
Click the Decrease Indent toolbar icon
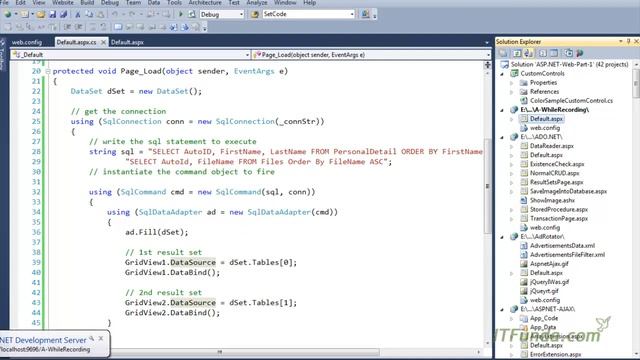(67, 27)
